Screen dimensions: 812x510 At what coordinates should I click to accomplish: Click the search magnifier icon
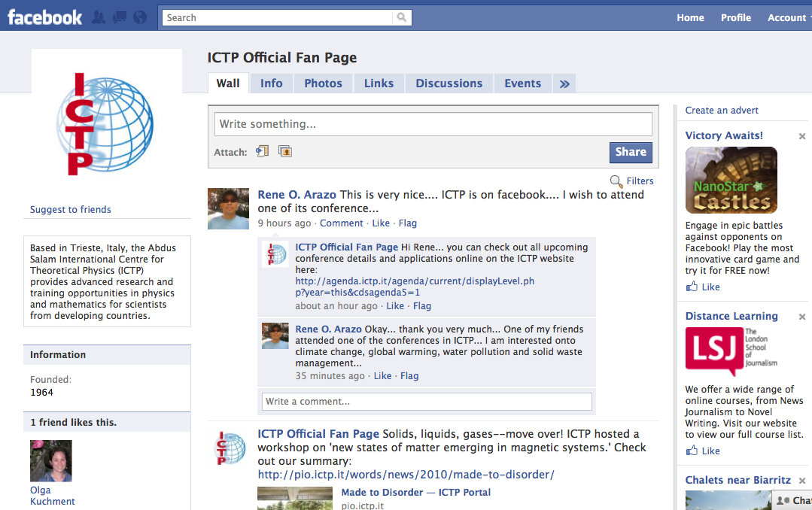click(x=401, y=17)
